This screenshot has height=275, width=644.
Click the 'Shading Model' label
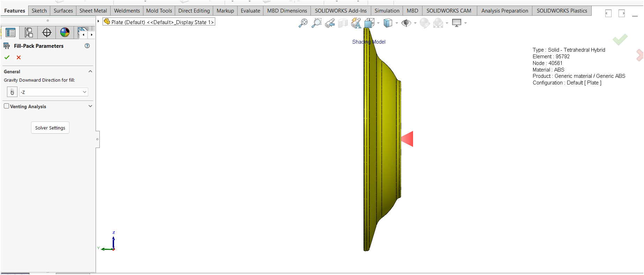(369, 42)
